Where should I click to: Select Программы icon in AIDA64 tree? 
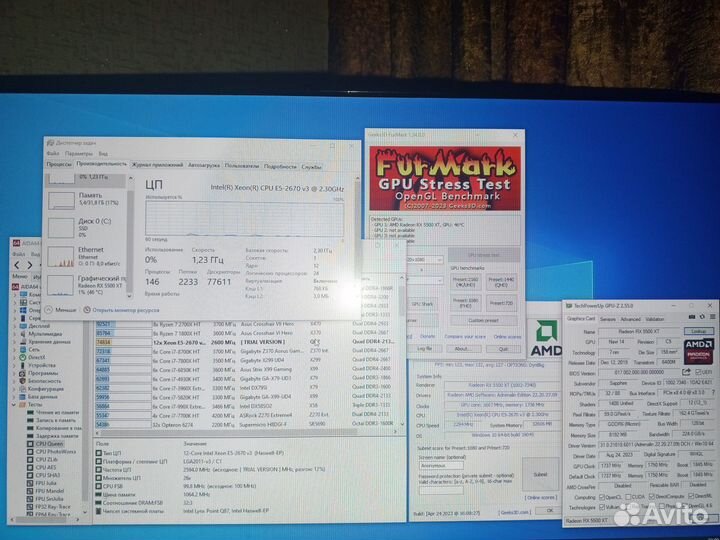pyautogui.click(x=23, y=373)
